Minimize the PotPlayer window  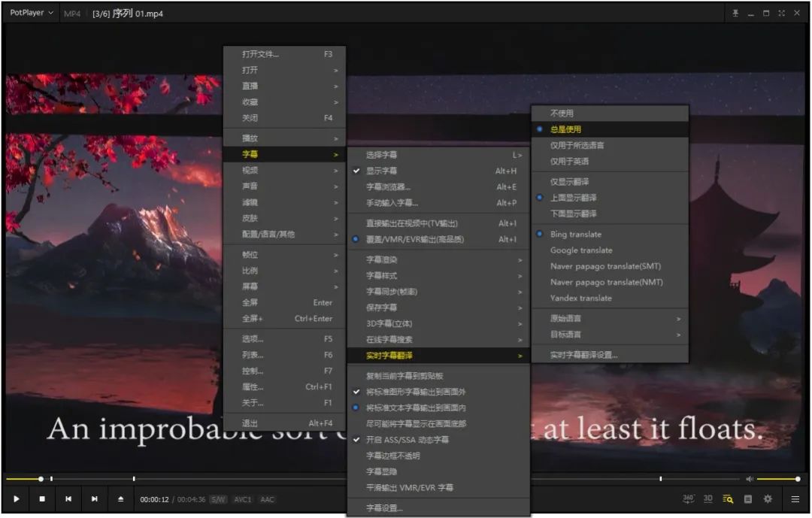tap(751, 14)
